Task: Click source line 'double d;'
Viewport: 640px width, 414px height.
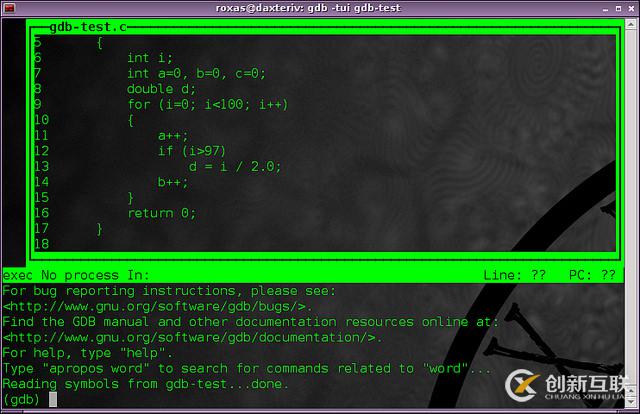Action: coord(161,89)
